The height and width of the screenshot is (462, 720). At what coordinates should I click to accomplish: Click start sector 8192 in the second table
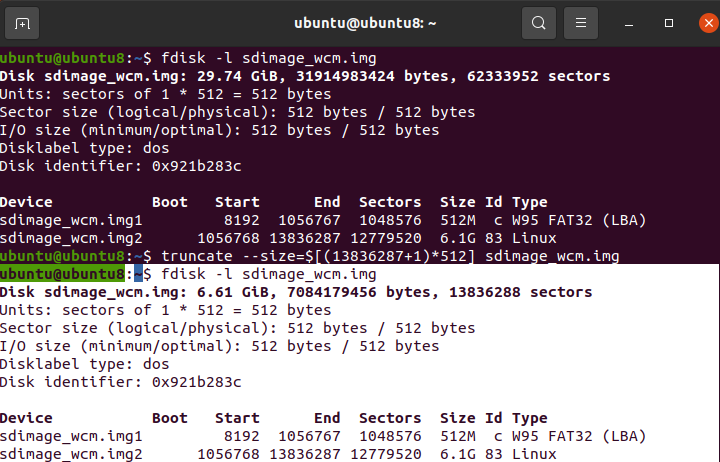pyautogui.click(x=242, y=436)
